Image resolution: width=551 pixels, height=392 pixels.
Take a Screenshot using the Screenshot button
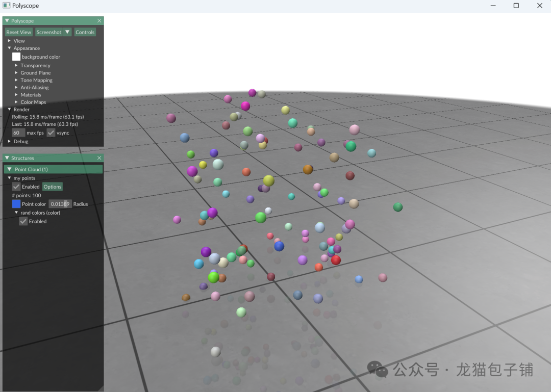(49, 32)
